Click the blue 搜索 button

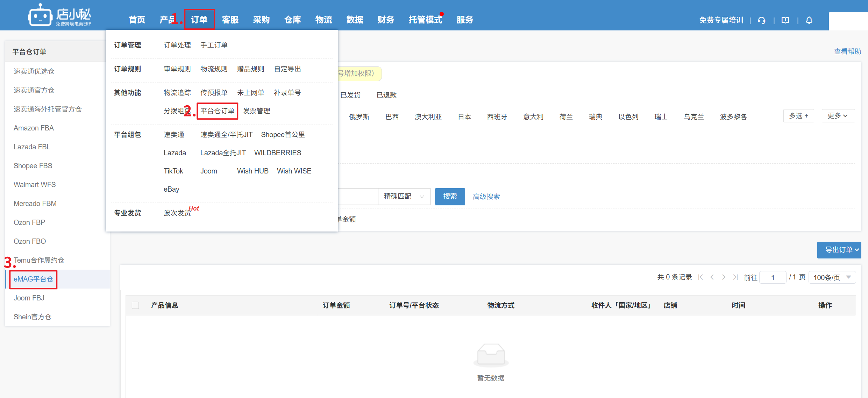tap(450, 197)
